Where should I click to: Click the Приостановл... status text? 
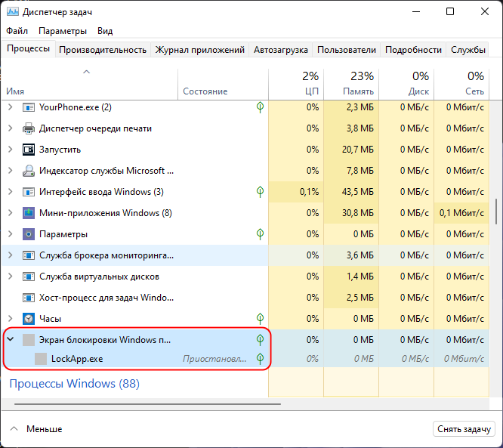(214, 359)
